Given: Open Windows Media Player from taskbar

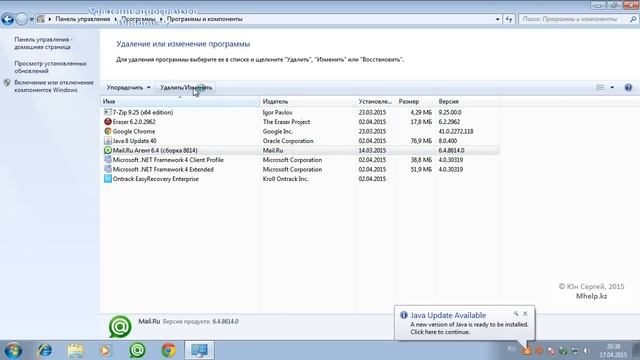Looking at the screenshot, I should point(106,350).
